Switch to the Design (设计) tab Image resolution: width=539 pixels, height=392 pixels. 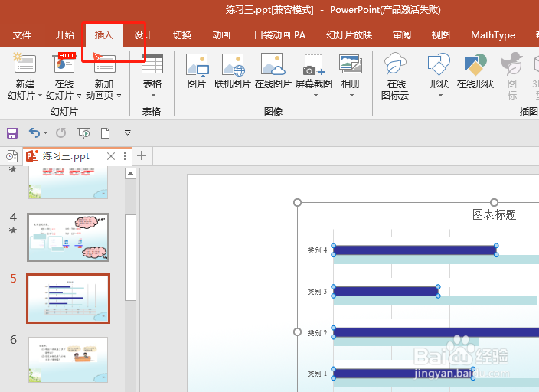[143, 34]
